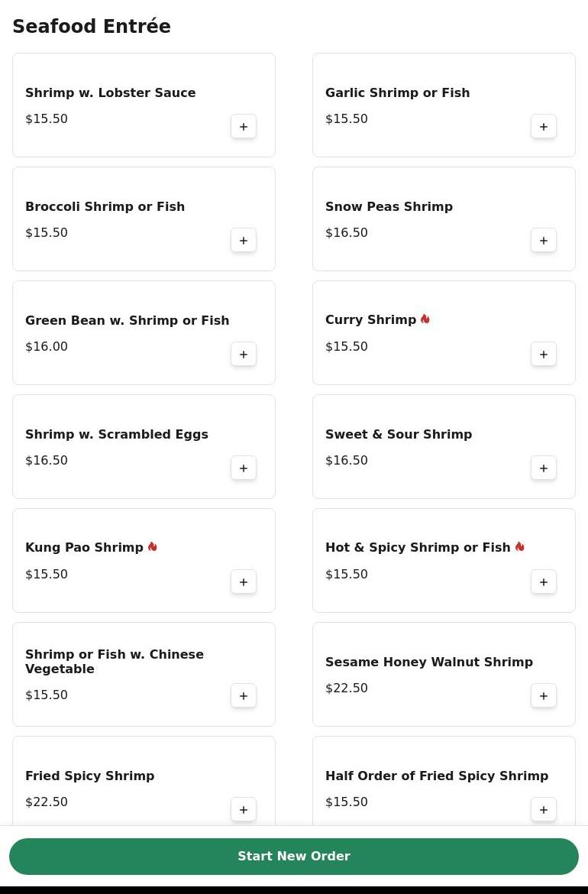
Task: Add Kung Pao Shrimp with plus button
Action: 244,582
